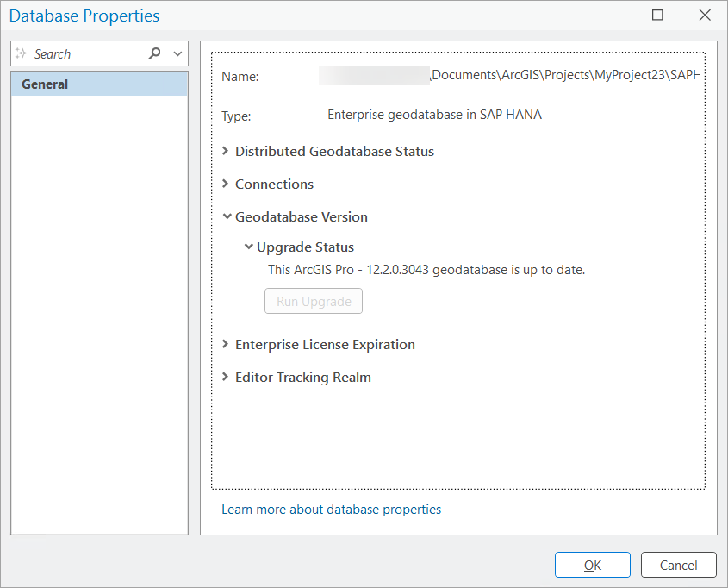Click the sparkle icon in search box

pyautogui.click(x=22, y=53)
